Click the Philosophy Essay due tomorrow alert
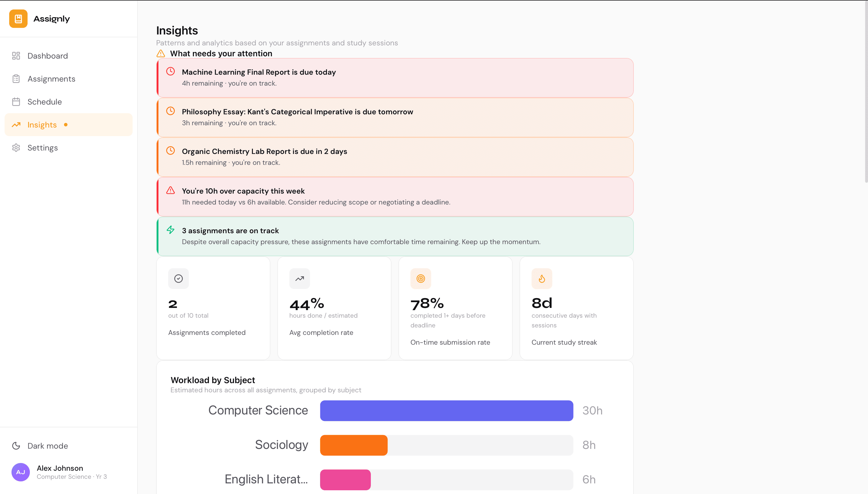The height and width of the screenshot is (494, 868). [394, 117]
